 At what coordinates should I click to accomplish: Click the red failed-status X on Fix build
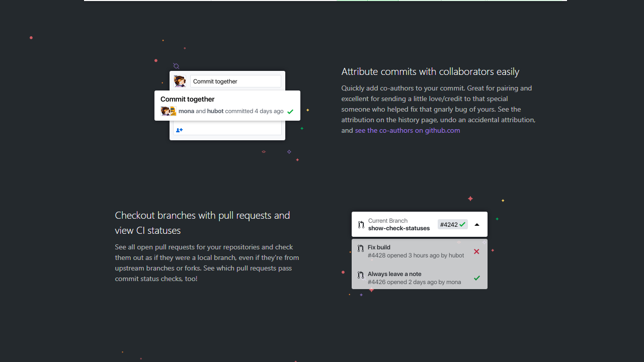pyautogui.click(x=476, y=251)
